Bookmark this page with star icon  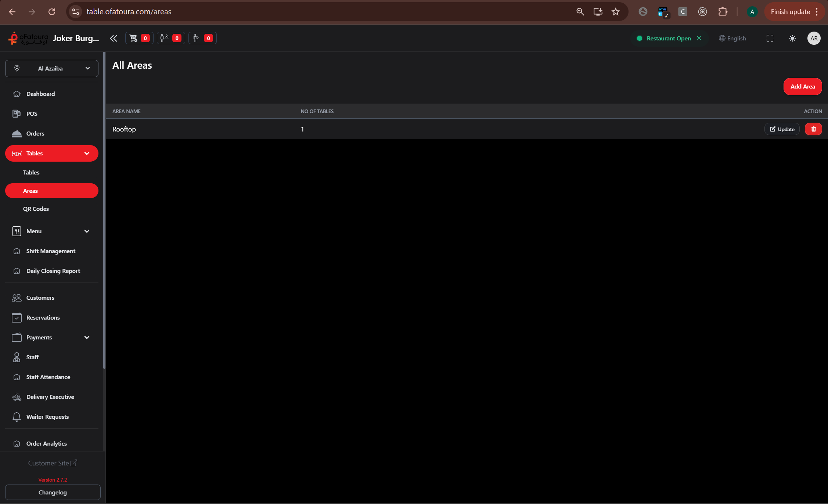tap(616, 12)
